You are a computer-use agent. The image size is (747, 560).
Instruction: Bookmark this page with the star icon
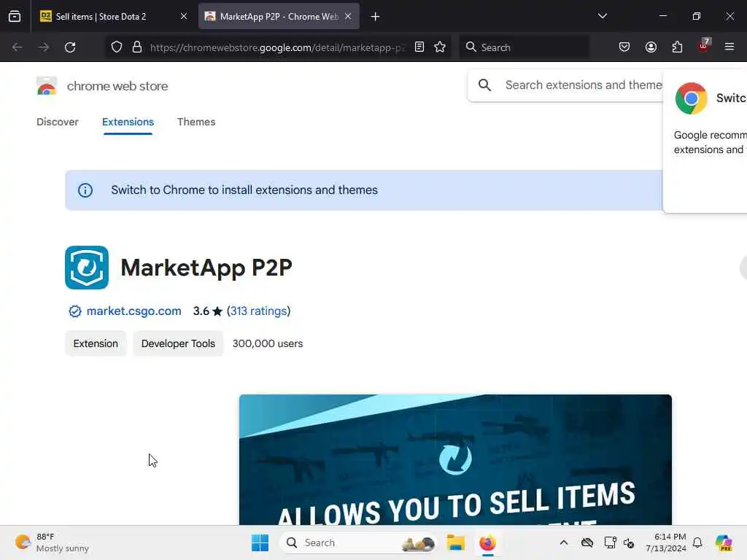[440, 47]
